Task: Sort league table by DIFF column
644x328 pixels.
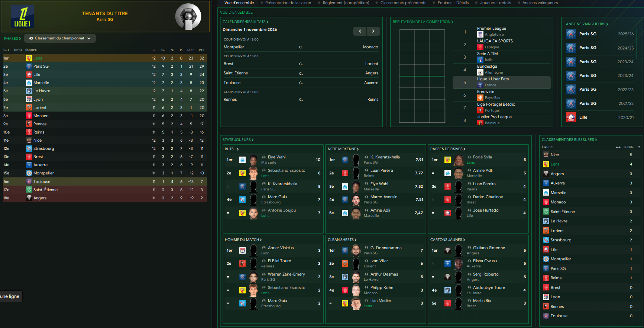Action: click(x=191, y=50)
